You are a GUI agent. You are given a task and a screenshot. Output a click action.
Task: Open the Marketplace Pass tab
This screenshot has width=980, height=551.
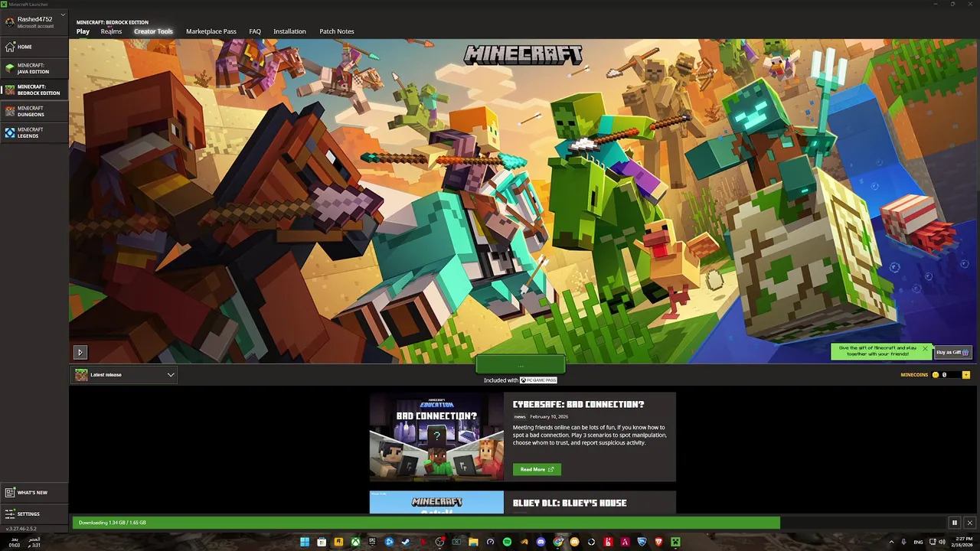[211, 31]
